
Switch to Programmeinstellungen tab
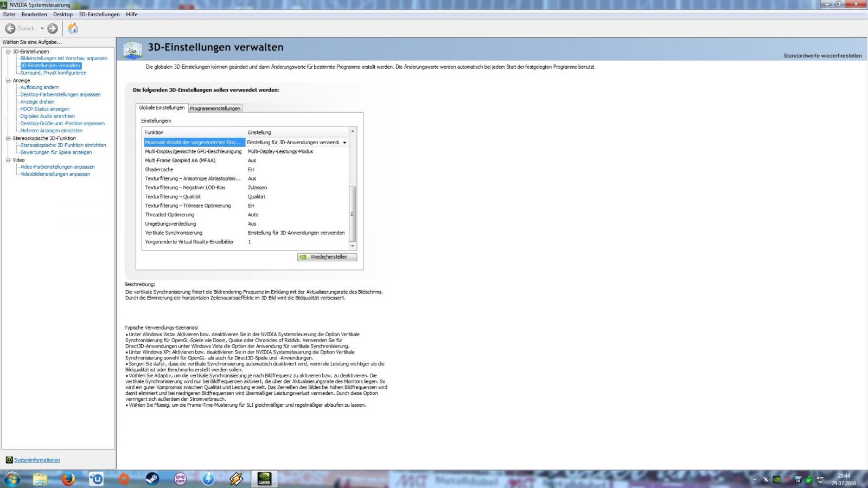click(x=215, y=108)
